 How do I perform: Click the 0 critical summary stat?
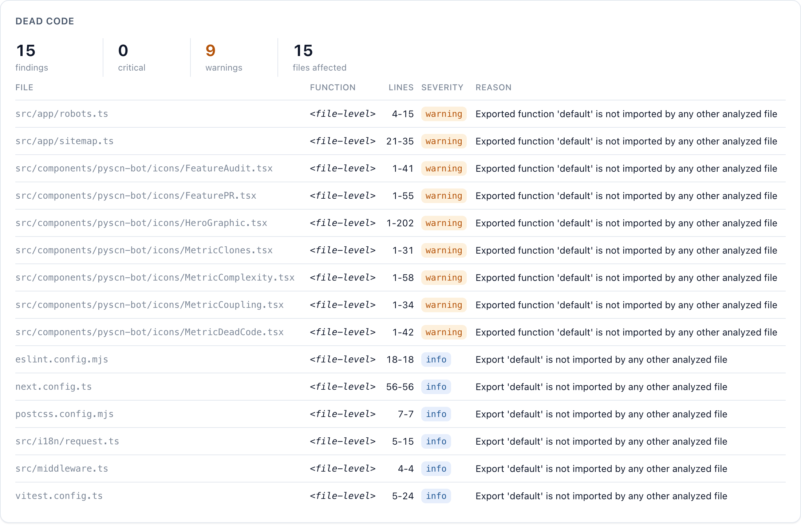point(131,57)
